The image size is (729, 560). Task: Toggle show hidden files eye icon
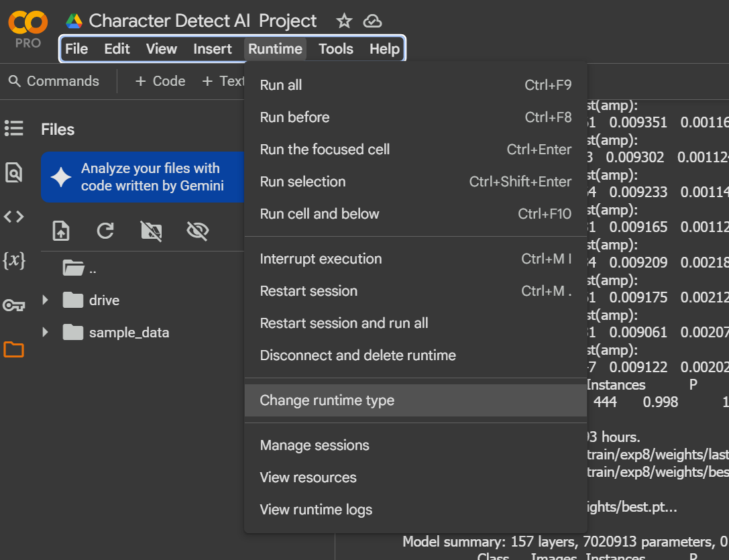pyautogui.click(x=198, y=231)
